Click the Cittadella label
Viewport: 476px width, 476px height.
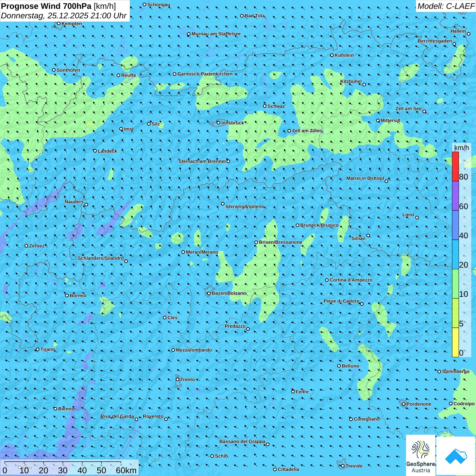(288, 469)
